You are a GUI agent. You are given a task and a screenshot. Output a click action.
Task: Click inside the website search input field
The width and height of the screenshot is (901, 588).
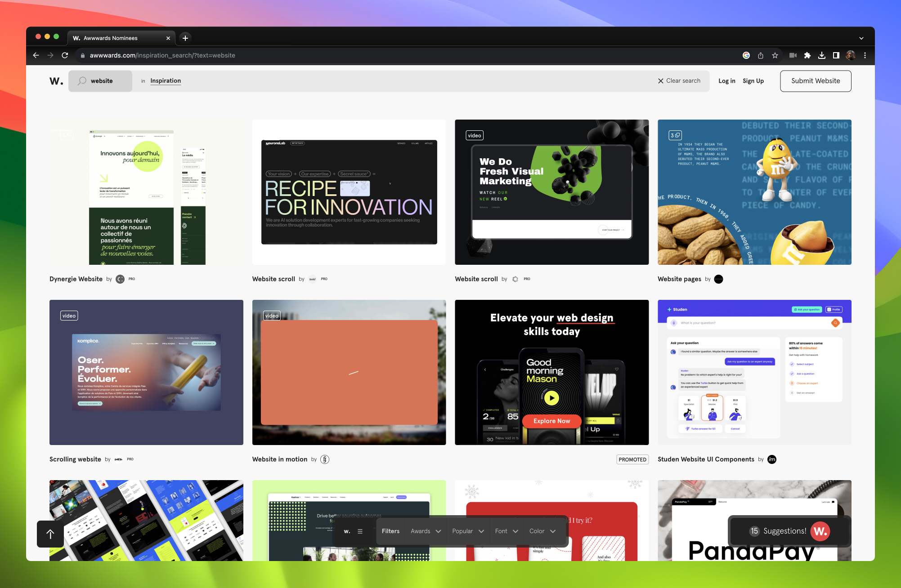108,81
